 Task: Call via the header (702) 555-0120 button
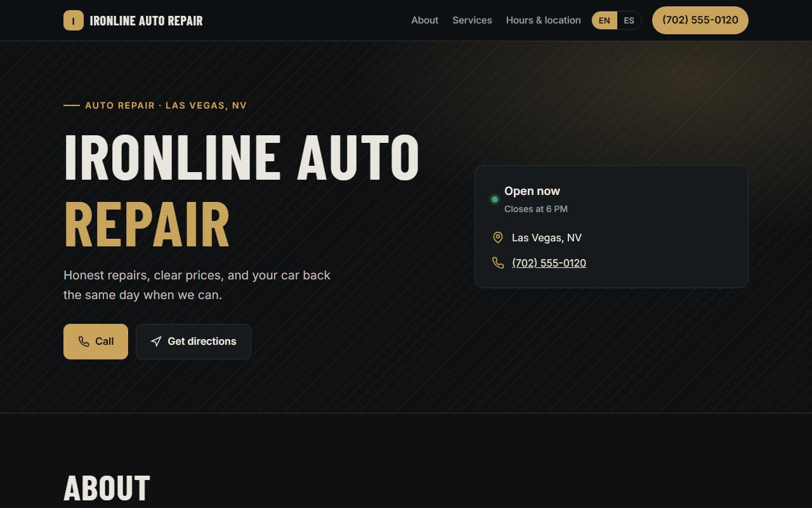pyautogui.click(x=700, y=20)
